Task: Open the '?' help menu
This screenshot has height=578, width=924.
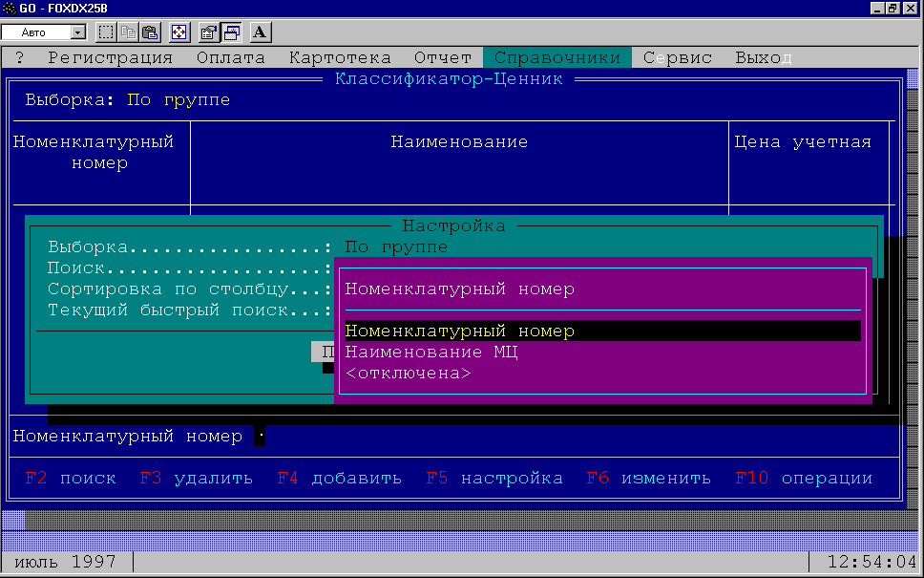Action: pos(19,57)
